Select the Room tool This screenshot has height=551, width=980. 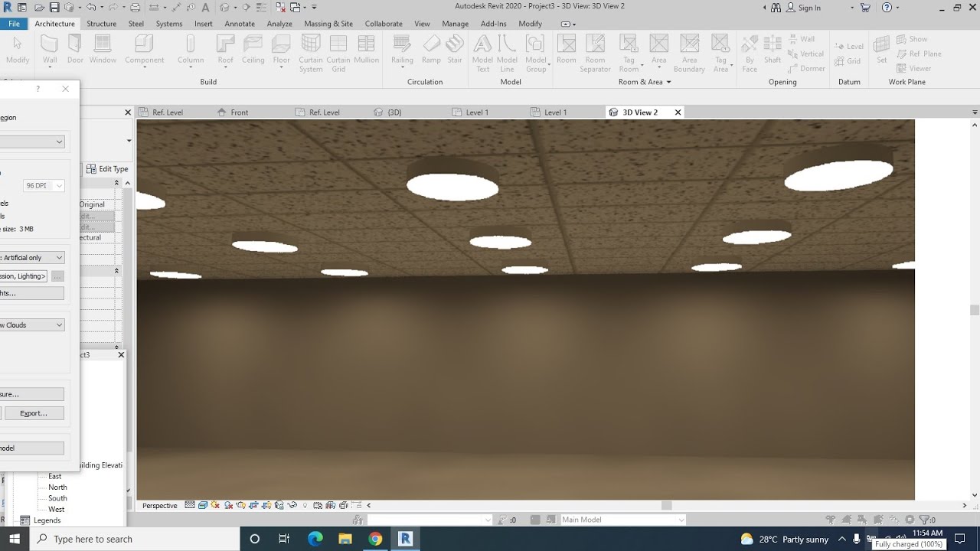567,50
